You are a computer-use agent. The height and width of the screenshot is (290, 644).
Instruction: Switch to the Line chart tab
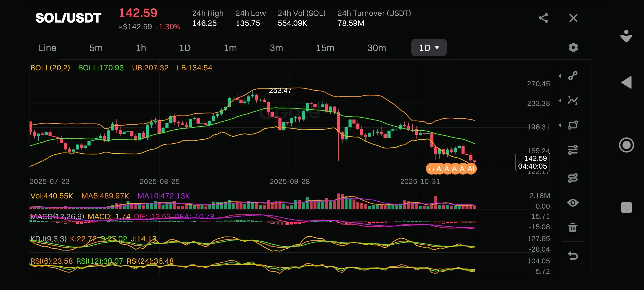pyautogui.click(x=47, y=48)
